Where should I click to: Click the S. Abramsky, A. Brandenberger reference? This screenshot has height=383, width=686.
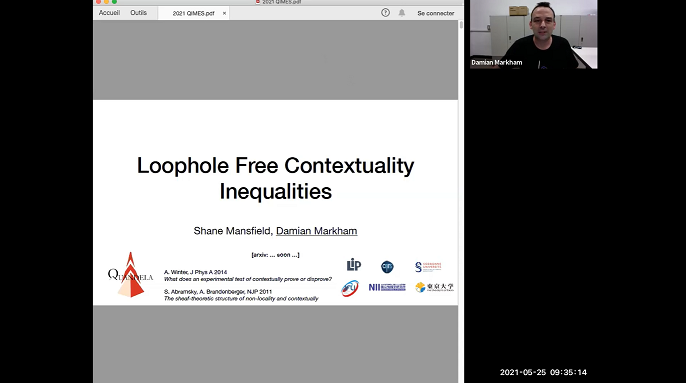click(218, 292)
